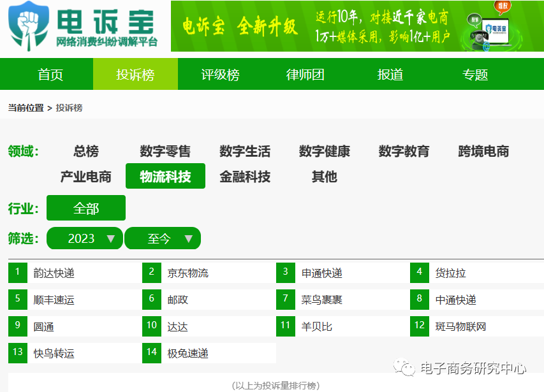This screenshot has width=544, height=392.
Task: Expand the 至今 date dropdown
Action: [163, 238]
